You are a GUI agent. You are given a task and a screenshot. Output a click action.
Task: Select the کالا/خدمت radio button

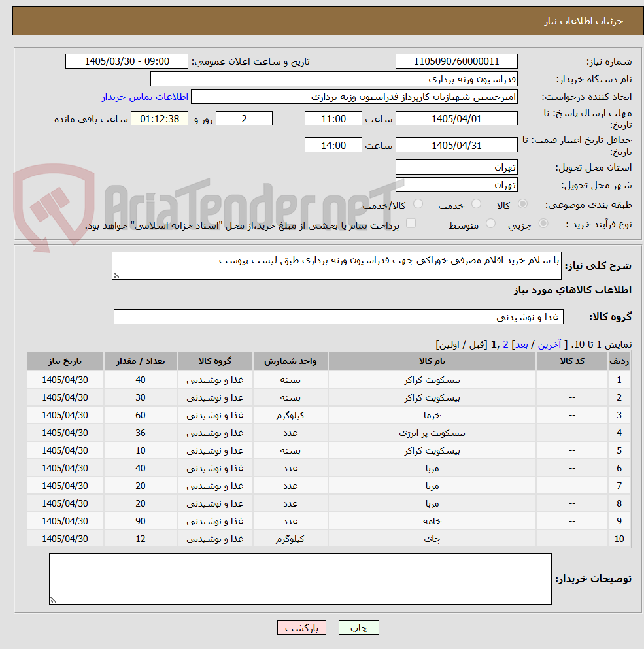418,204
